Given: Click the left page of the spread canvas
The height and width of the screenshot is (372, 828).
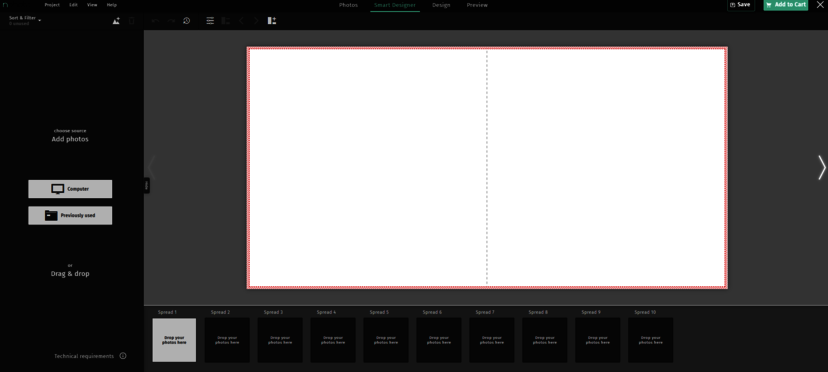Looking at the screenshot, I should [x=368, y=168].
